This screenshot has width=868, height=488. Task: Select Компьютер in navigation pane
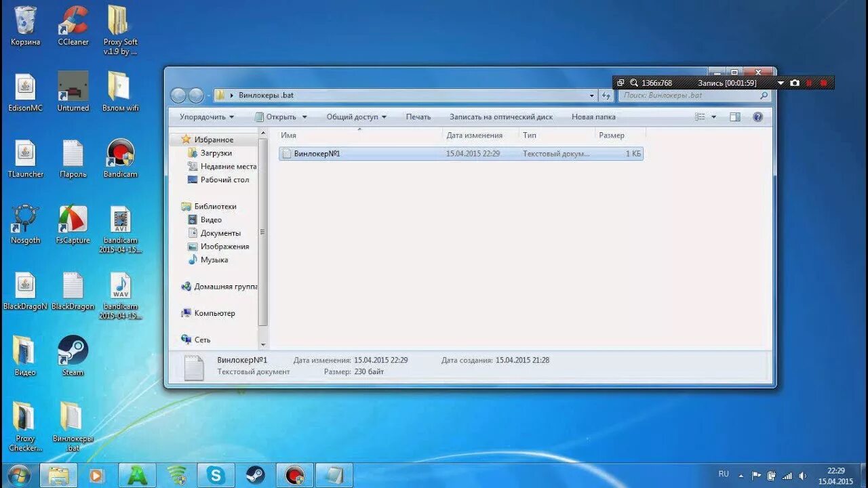(208, 313)
